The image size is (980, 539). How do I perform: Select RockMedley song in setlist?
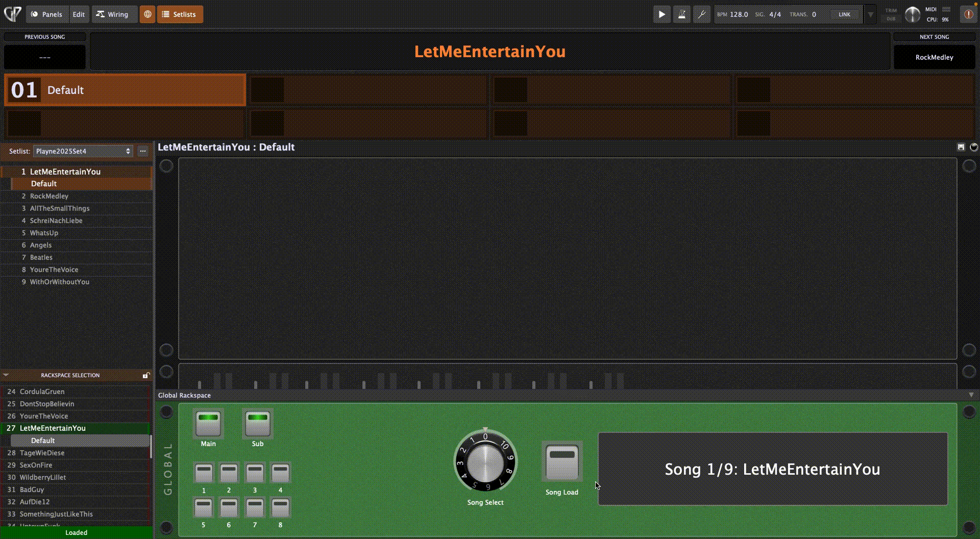click(49, 196)
